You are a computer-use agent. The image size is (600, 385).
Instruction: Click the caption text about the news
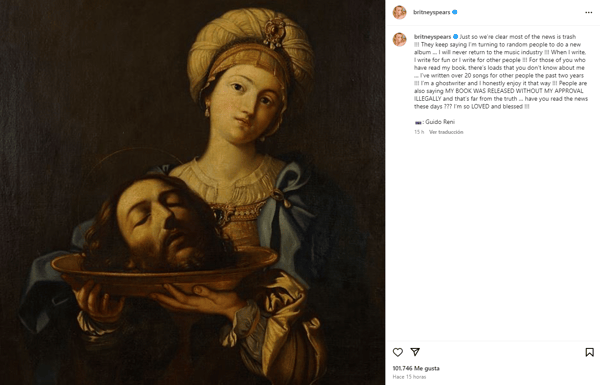(501, 72)
